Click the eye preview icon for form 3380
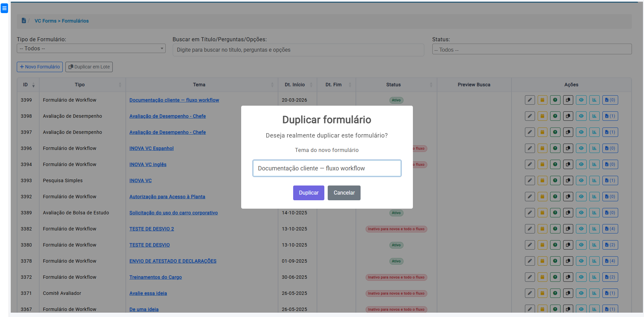The width and height of the screenshot is (644, 317). pyautogui.click(x=581, y=245)
